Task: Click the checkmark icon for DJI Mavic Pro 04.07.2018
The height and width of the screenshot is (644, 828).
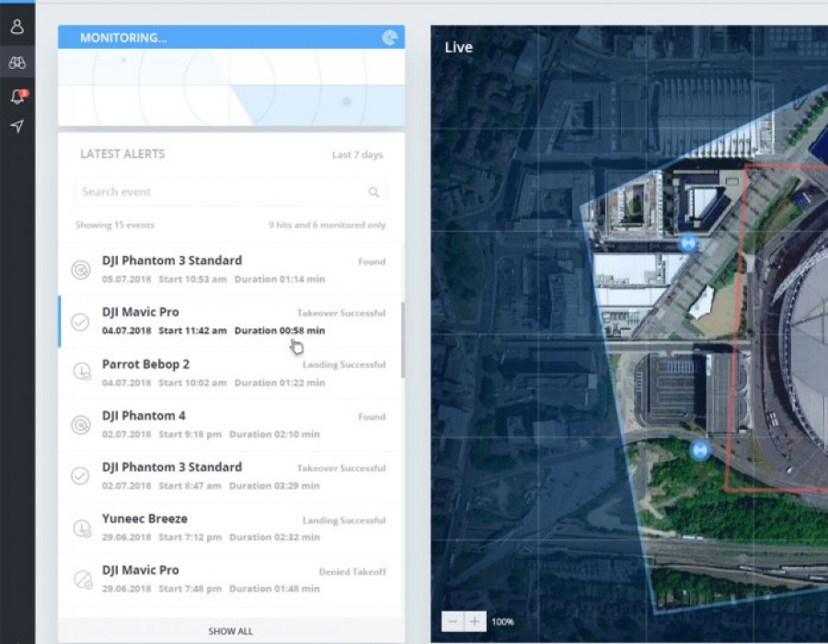Action: coord(80,321)
